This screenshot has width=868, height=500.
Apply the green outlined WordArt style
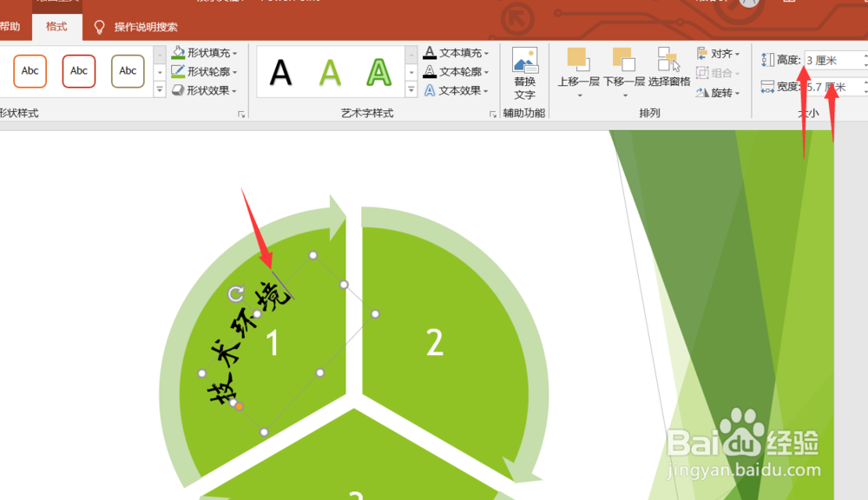(378, 73)
